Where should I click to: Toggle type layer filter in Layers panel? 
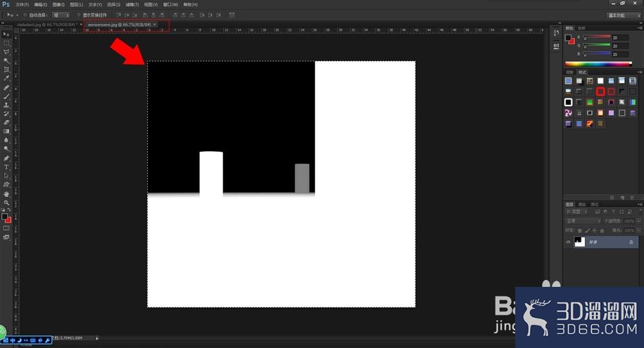click(613, 212)
